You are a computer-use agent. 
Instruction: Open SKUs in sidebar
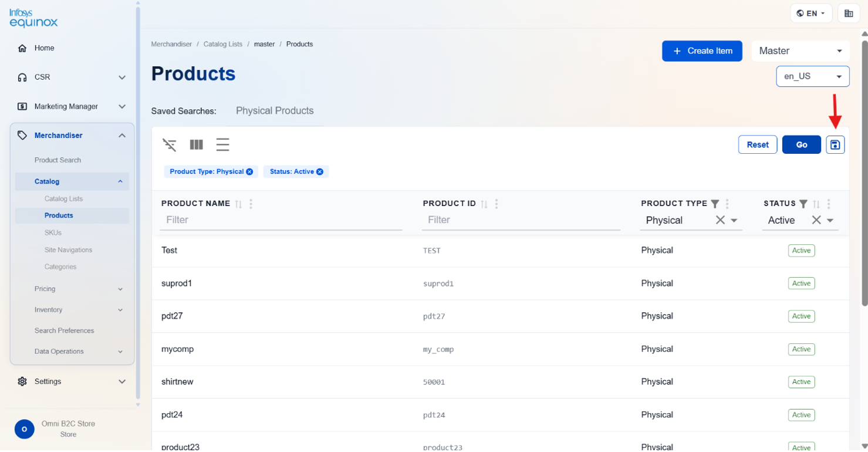(53, 232)
